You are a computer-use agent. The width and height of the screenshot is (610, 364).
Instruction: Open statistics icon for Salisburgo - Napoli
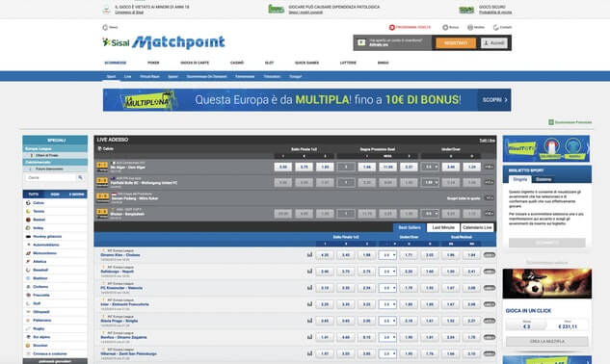(309, 271)
